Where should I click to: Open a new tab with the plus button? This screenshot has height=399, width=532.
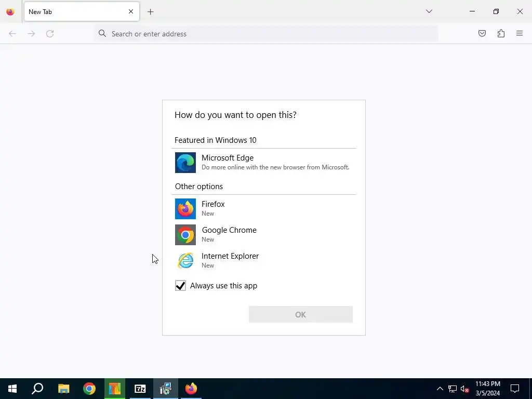coord(150,12)
